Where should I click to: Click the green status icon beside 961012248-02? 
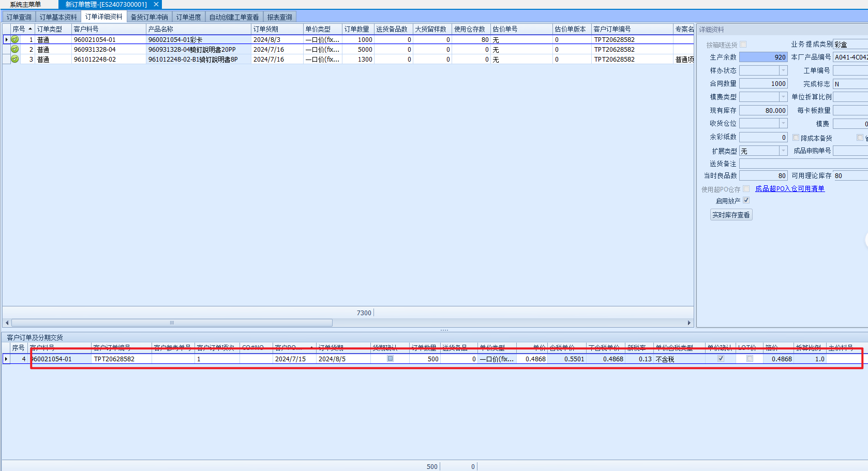[x=15, y=59]
